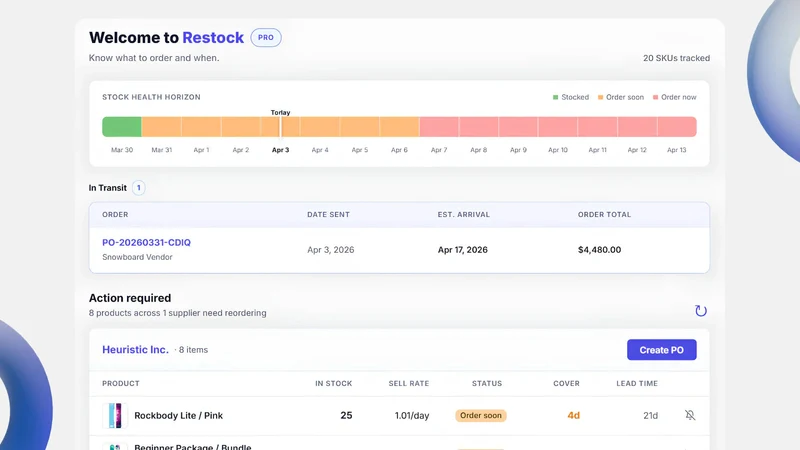Click the 8 items count text

(x=193, y=350)
